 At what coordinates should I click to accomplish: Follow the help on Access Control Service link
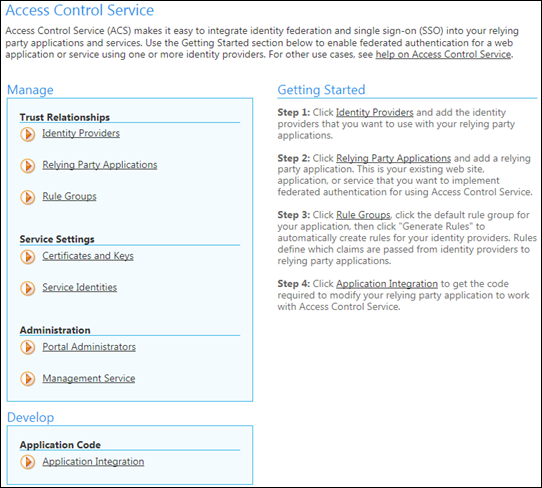tap(443, 55)
